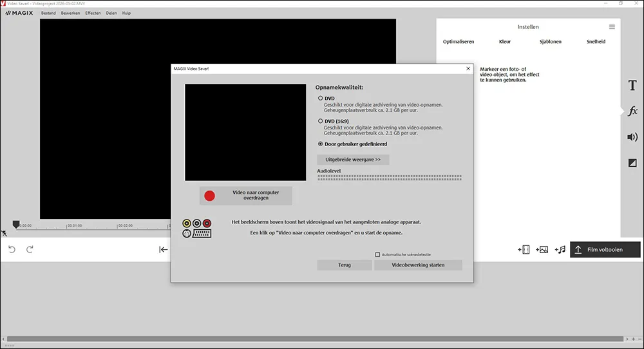Open the Instellen panel hamburger menu
644x349 pixels.
612,26
